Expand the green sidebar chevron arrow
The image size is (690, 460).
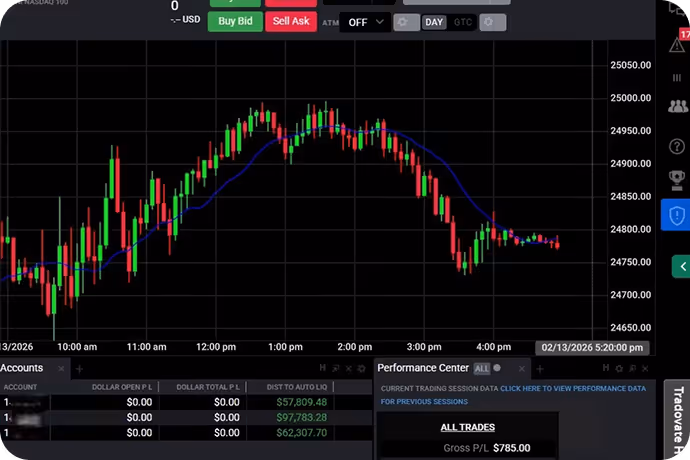(x=682, y=266)
